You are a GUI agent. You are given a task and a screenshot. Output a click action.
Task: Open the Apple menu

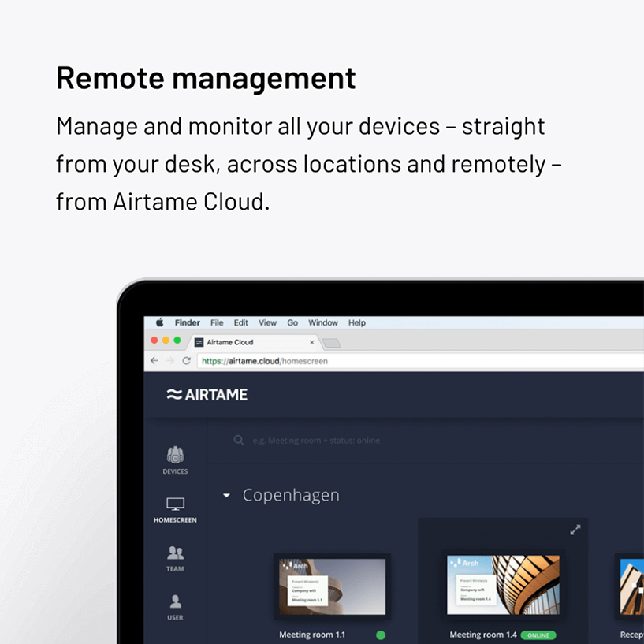pyautogui.click(x=159, y=323)
